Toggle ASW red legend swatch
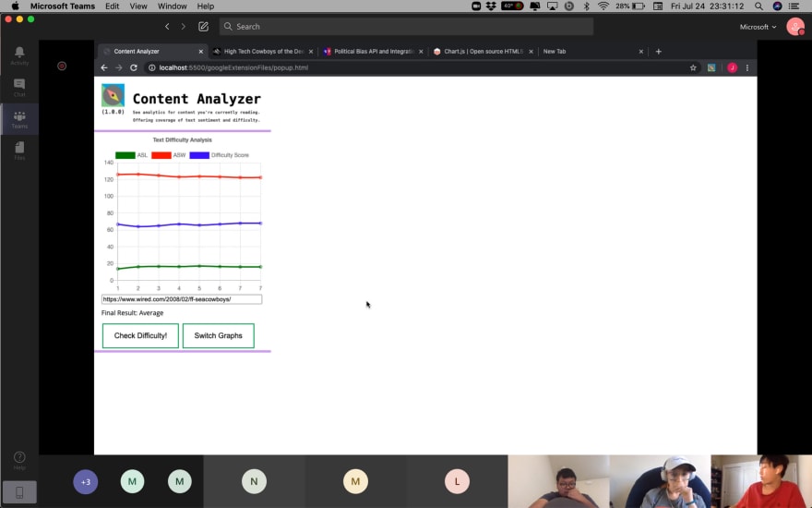Viewport: 812px width, 508px height. 161,155
